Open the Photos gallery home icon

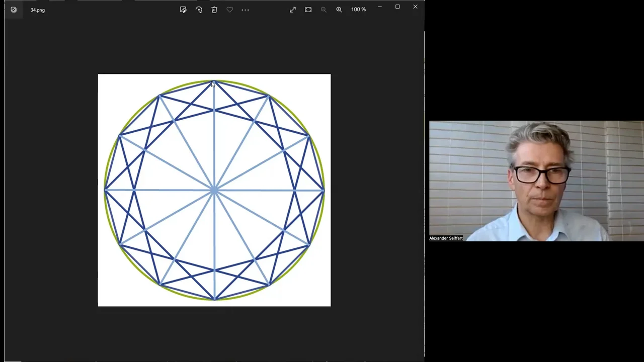point(14,10)
